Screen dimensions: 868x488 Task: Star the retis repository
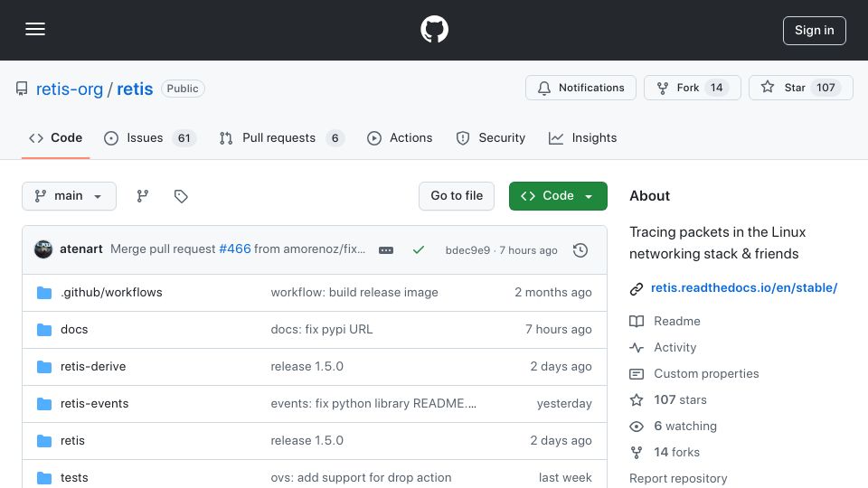(x=800, y=88)
